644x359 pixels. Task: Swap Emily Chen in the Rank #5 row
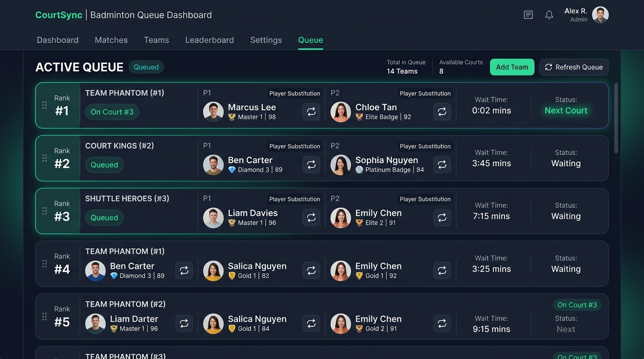[x=442, y=323]
